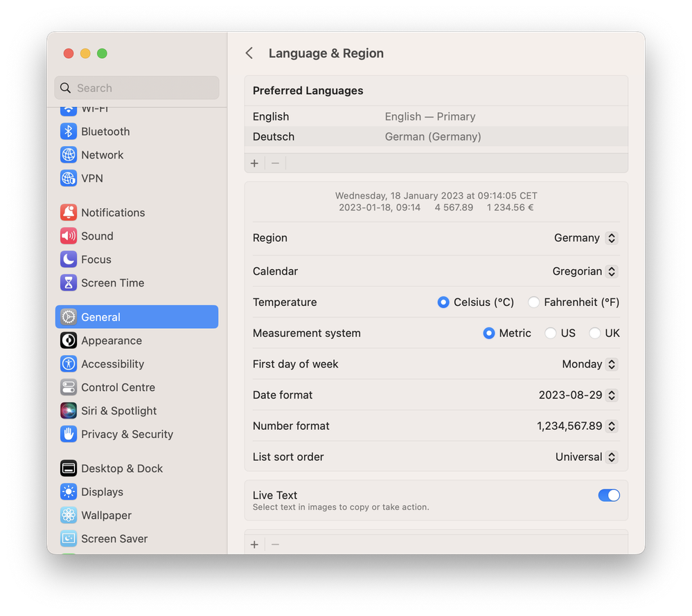The width and height of the screenshot is (692, 616).
Task: Click the Notifications bell icon
Action: pyautogui.click(x=69, y=212)
